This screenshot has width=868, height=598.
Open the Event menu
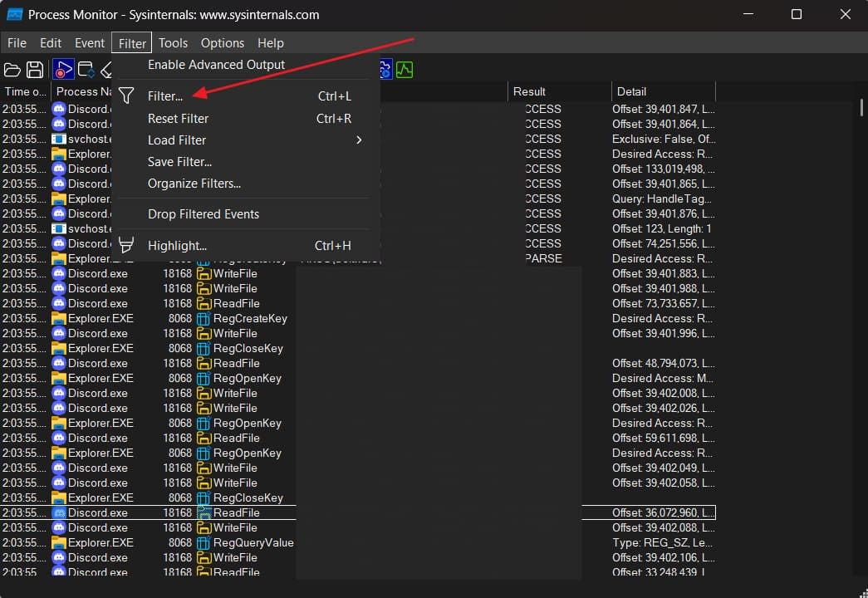[x=90, y=42]
